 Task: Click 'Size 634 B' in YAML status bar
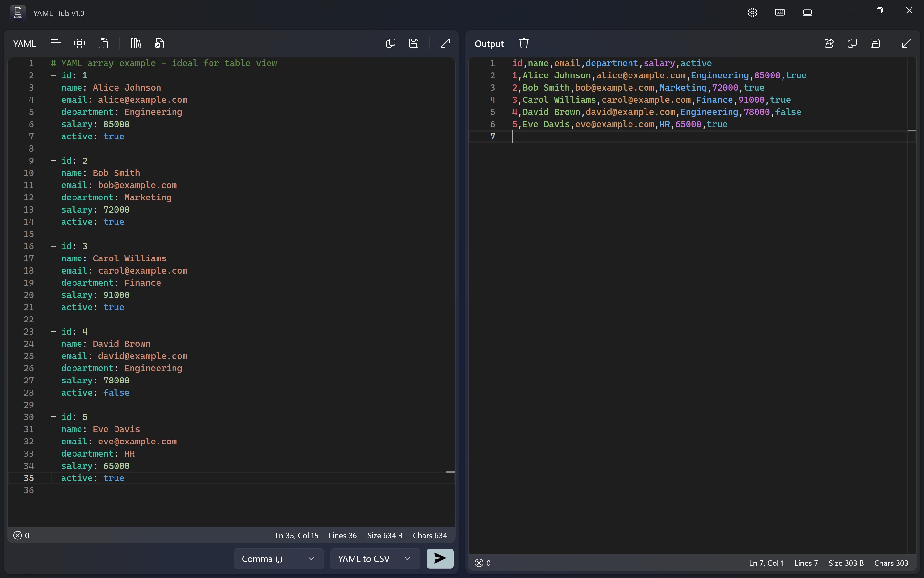click(x=384, y=535)
